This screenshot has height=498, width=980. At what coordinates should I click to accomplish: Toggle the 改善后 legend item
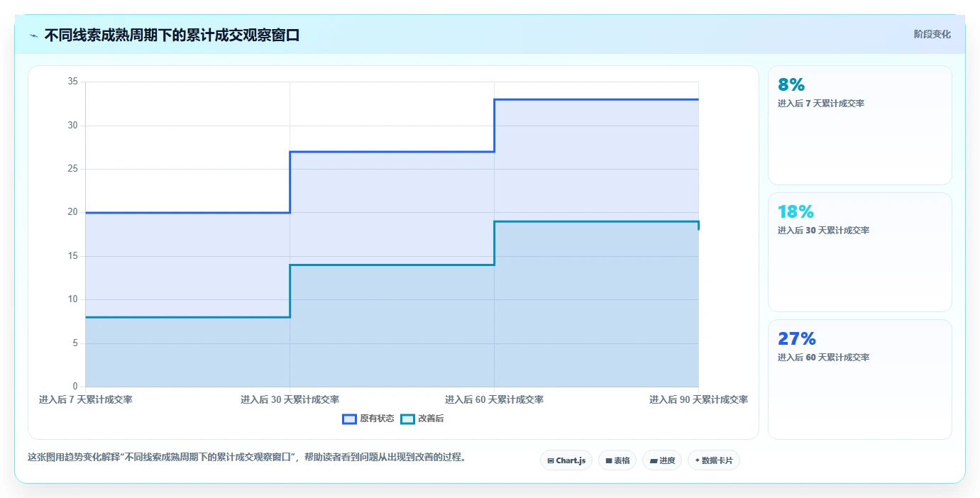tap(422, 419)
